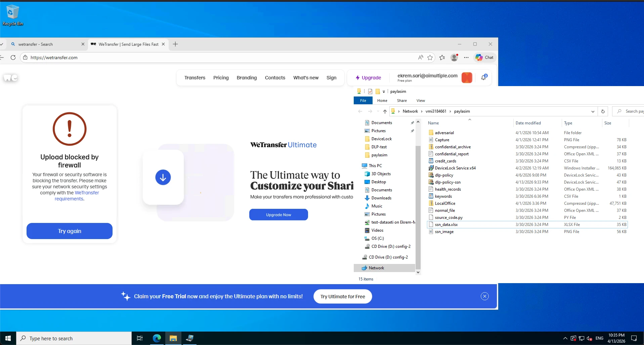
Task: Open Task View on the taskbar
Action: click(x=140, y=338)
